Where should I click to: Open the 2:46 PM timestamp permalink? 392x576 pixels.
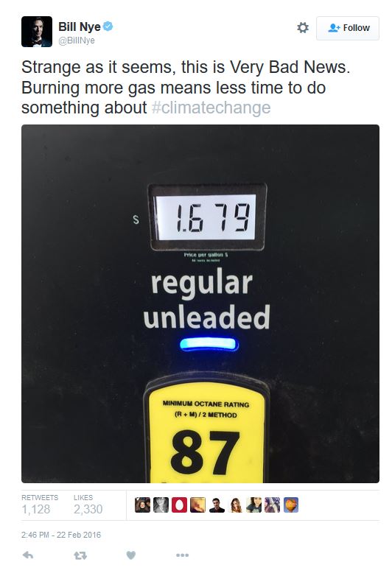pyautogui.click(x=61, y=535)
